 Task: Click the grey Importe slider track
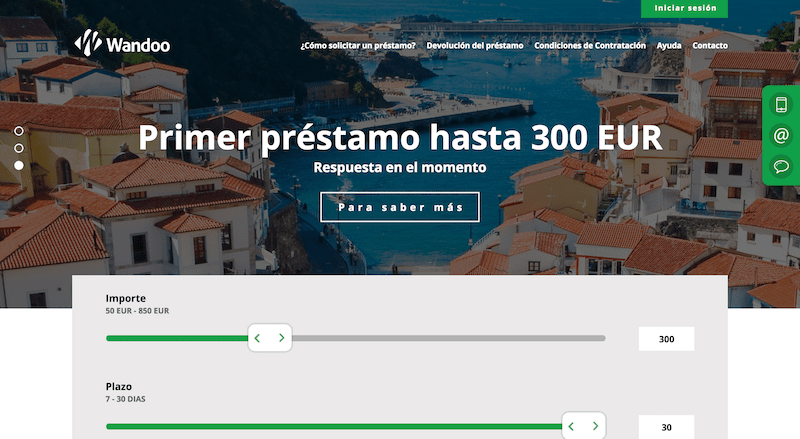(449, 338)
